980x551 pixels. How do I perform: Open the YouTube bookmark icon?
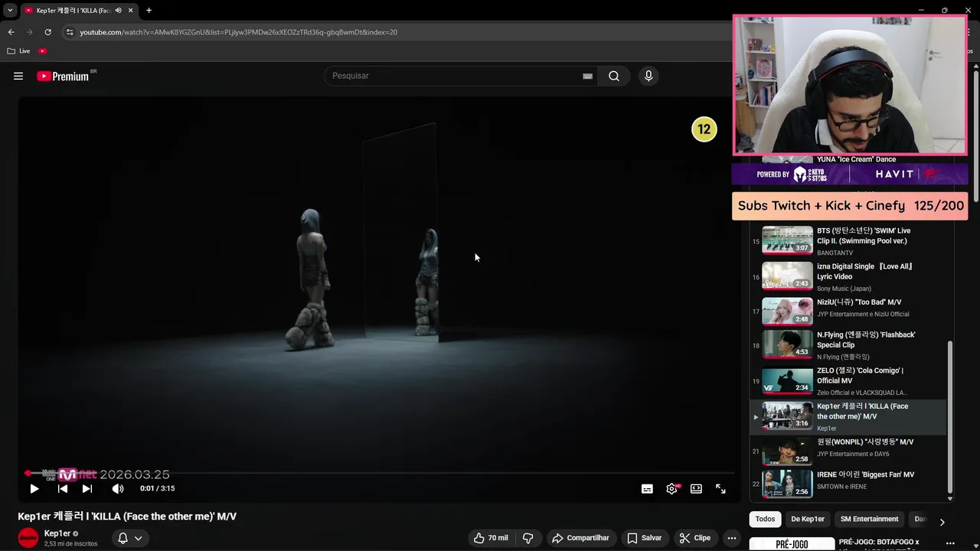(x=42, y=51)
